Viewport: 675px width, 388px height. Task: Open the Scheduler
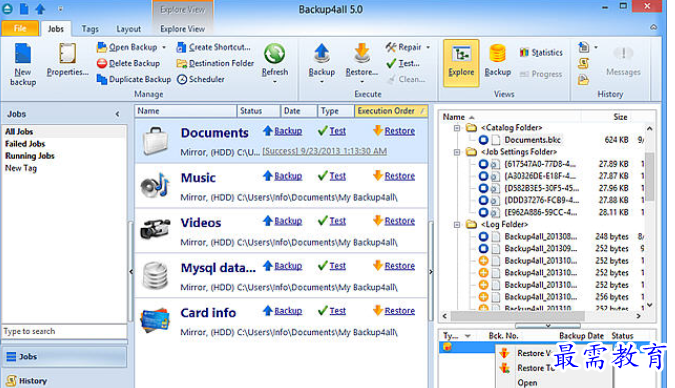point(201,79)
